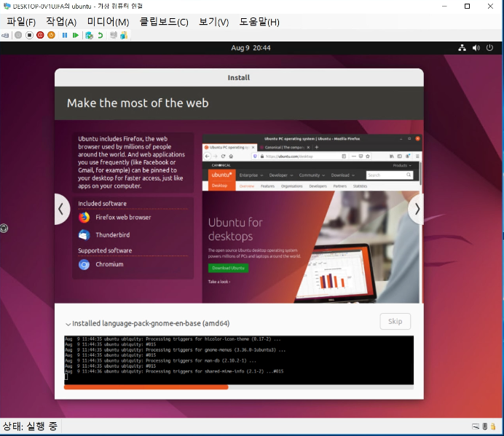Click the circular icon at the left screen edge
This screenshot has height=436, width=504.
(4, 229)
